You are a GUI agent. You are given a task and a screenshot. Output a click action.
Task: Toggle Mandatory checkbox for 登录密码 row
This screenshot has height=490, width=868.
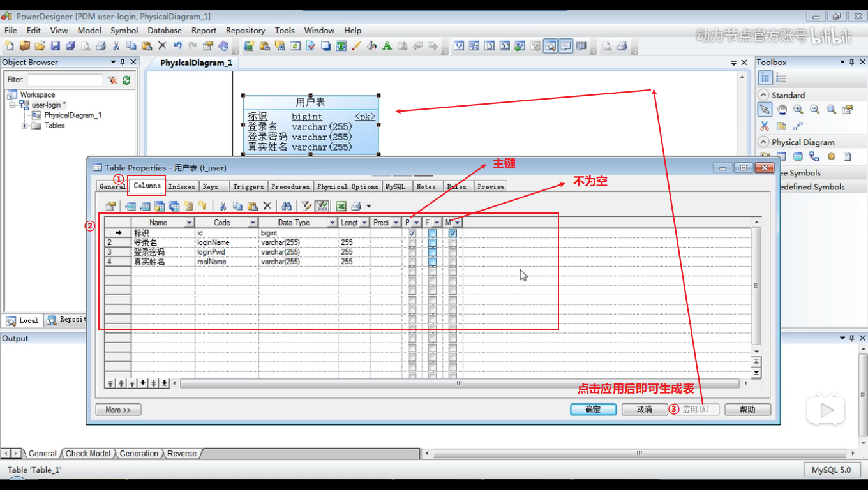453,252
